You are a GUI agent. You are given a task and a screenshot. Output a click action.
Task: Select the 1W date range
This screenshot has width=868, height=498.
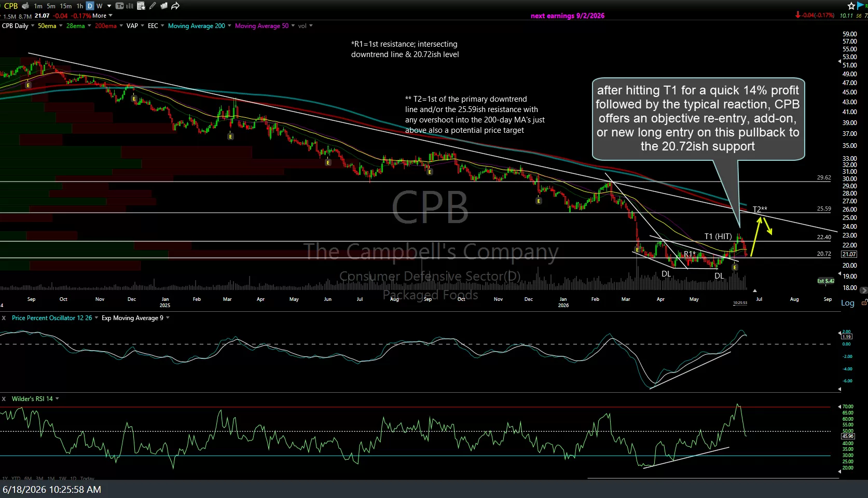point(62,478)
